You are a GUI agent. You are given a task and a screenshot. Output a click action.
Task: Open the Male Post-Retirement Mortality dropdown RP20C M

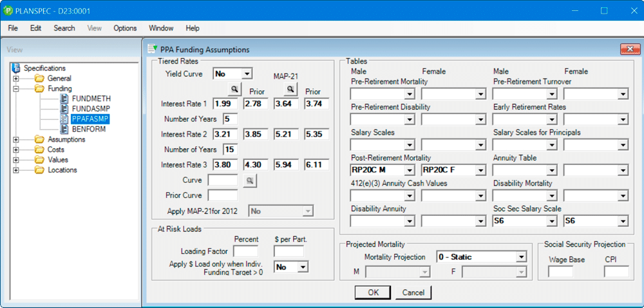point(409,170)
